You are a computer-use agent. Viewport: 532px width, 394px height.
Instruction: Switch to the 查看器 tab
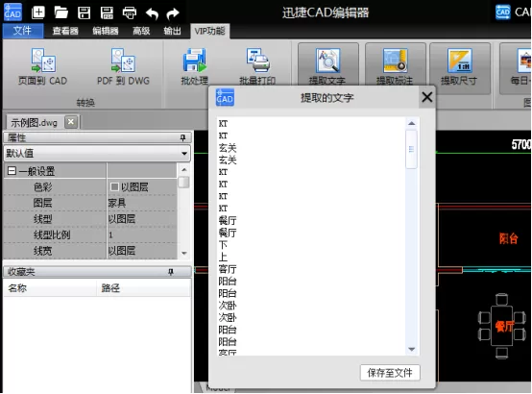click(x=65, y=31)
